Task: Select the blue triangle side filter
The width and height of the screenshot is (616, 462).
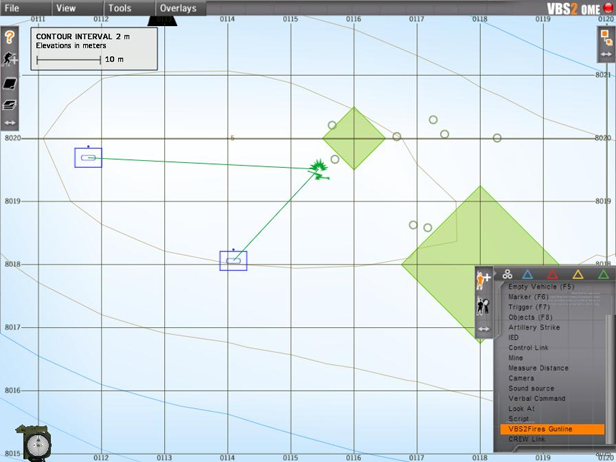Action: click(x=527, y=275)
